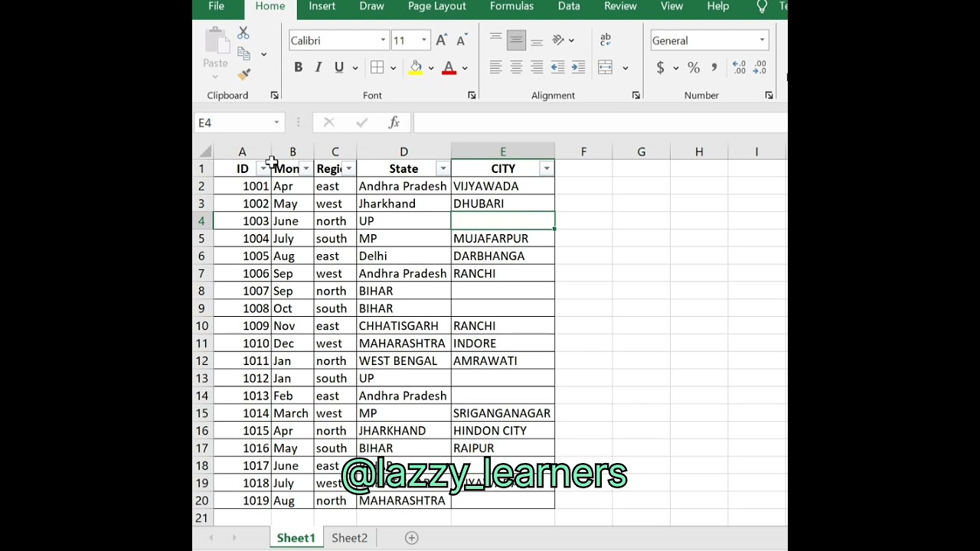The height and width of the screenshot is (551, 980).
Task: Expand the Clipboard group dialog launcher
Action: (x=274, y=95)
